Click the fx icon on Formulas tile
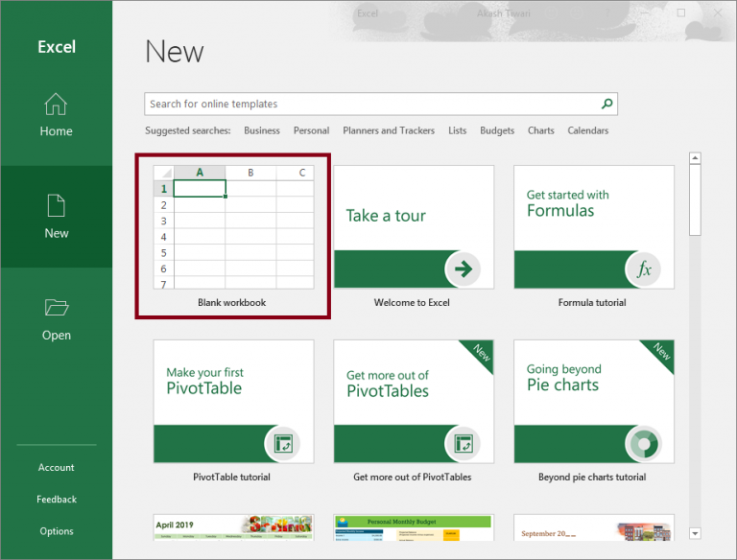 pos(644,270)
